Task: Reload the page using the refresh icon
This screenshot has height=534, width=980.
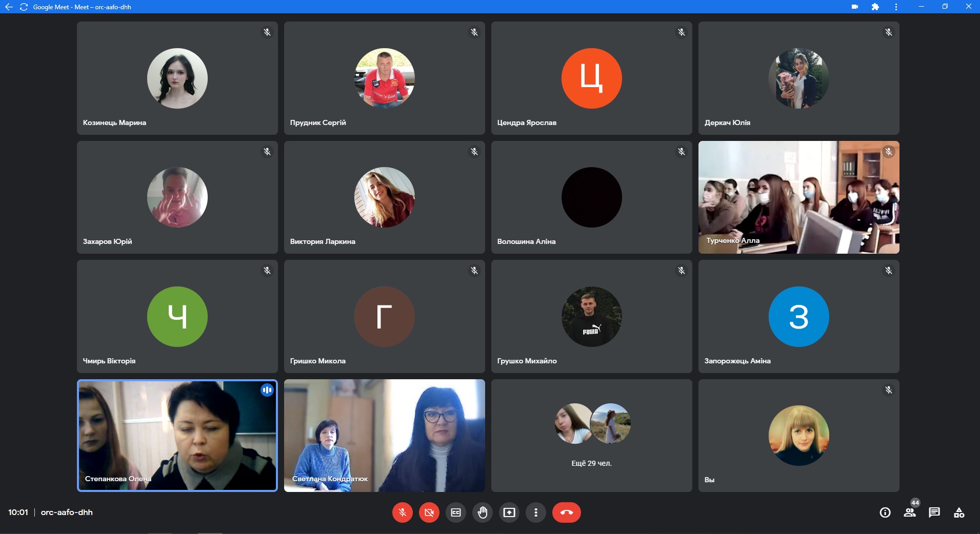Action: 24,7
